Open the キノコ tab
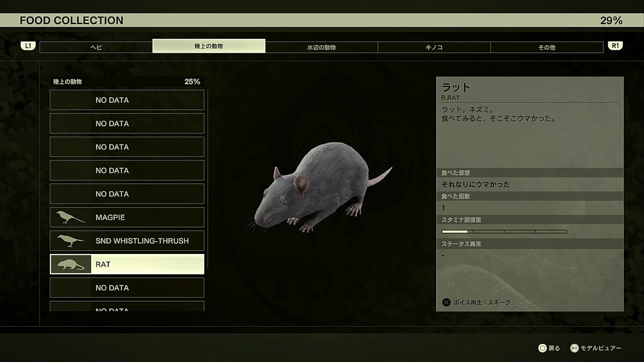This screenshot has width=644, height=362. [x=434, y=47]
